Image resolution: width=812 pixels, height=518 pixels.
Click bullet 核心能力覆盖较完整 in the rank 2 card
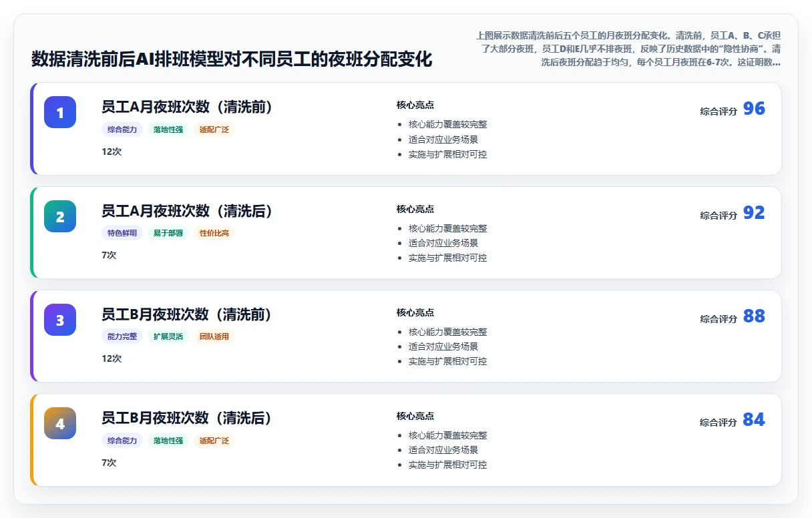[x=448, y=228]
